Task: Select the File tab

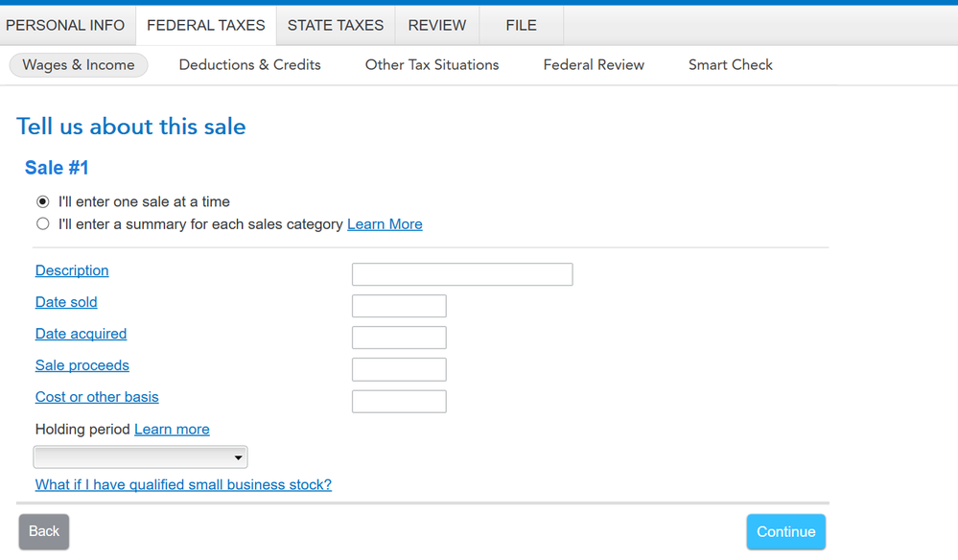Action: (x=521, y=25)
